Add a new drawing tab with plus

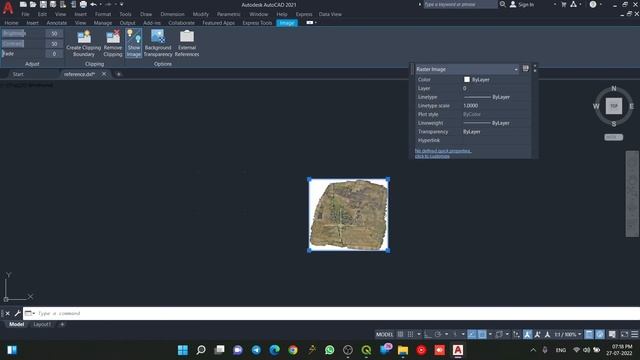(x=119, y=74)
